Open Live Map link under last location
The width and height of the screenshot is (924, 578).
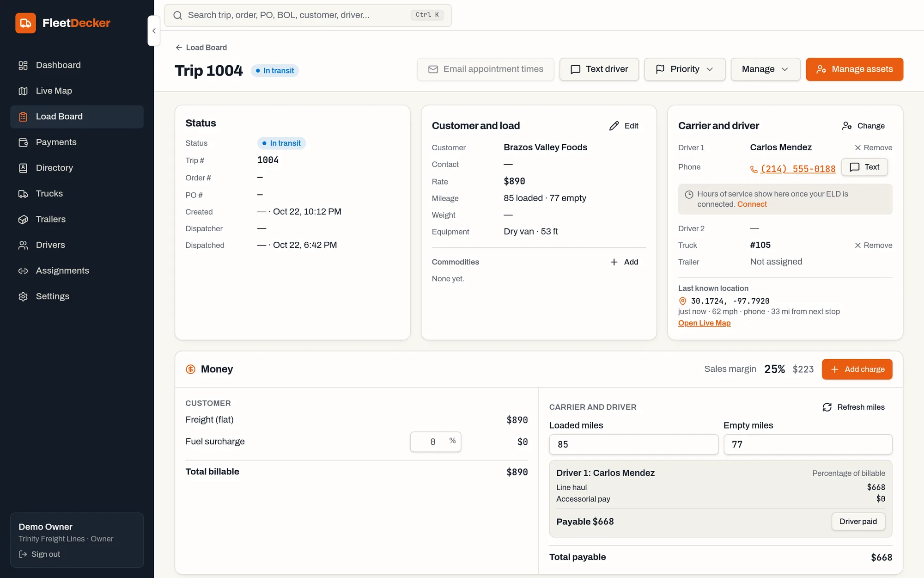pos(704,323)
